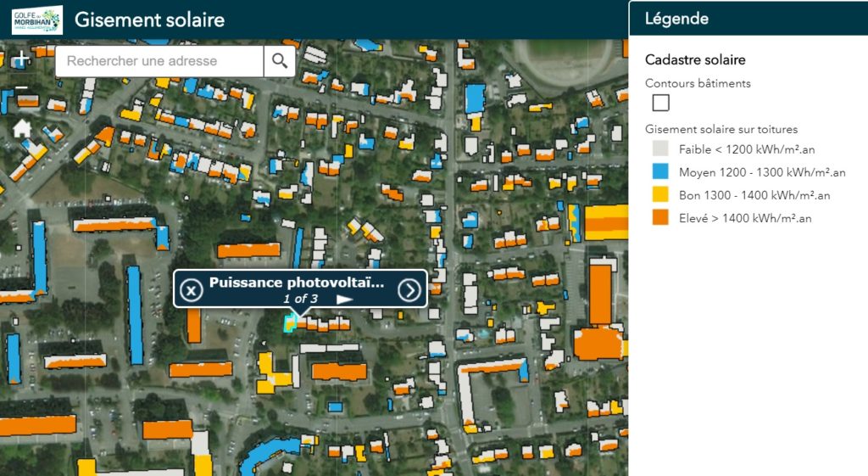Expand popup with the white triangle arrow
The width and height of the screenshot is (868, 476).
(x=344, y=300)
